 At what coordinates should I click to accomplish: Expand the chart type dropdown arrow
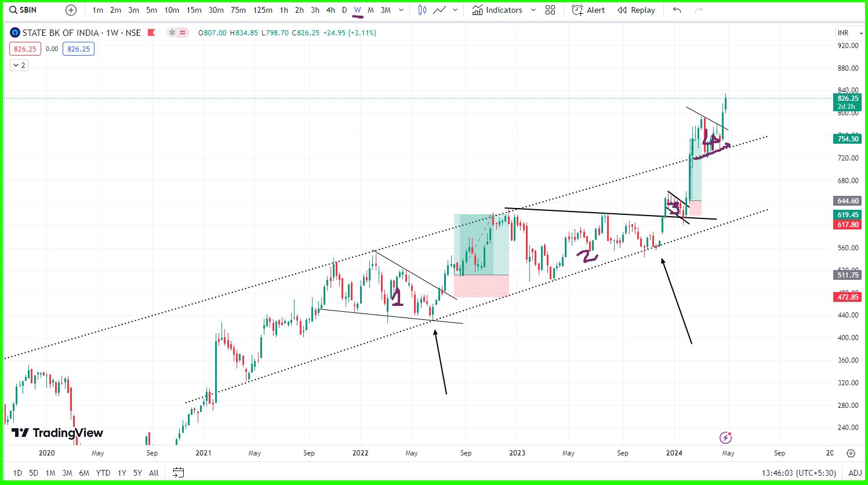pyautogui.click(x=455, y=10)
